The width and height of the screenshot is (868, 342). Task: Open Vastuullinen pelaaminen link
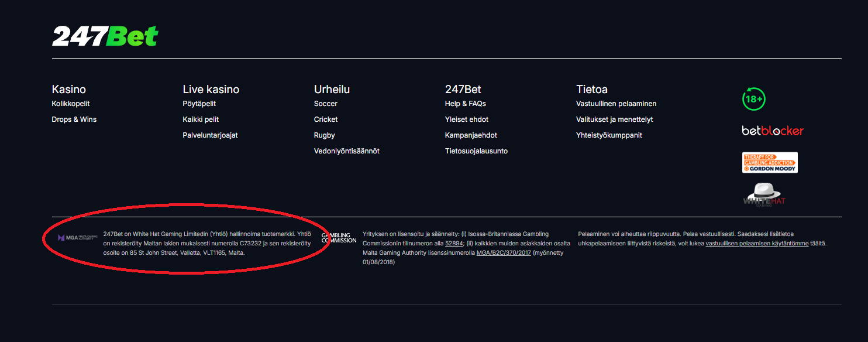(616, 104)
